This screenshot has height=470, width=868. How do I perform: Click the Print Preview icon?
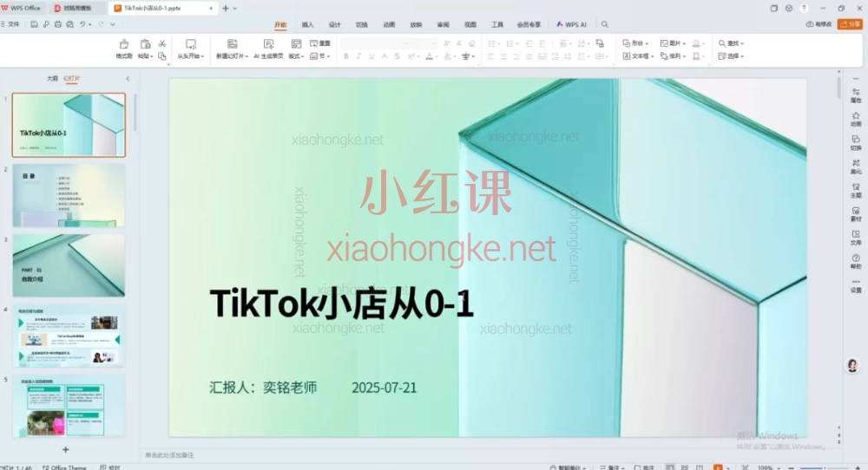click(69, 24)
